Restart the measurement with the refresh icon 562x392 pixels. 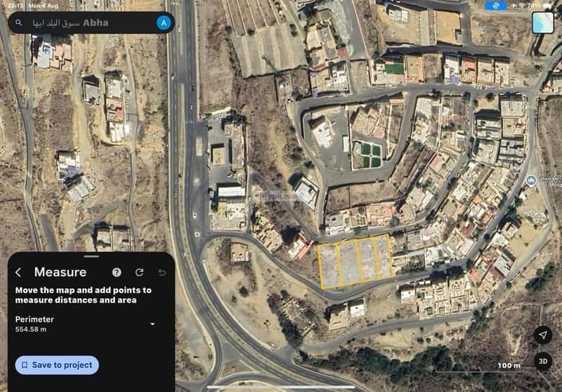(139, 273)
